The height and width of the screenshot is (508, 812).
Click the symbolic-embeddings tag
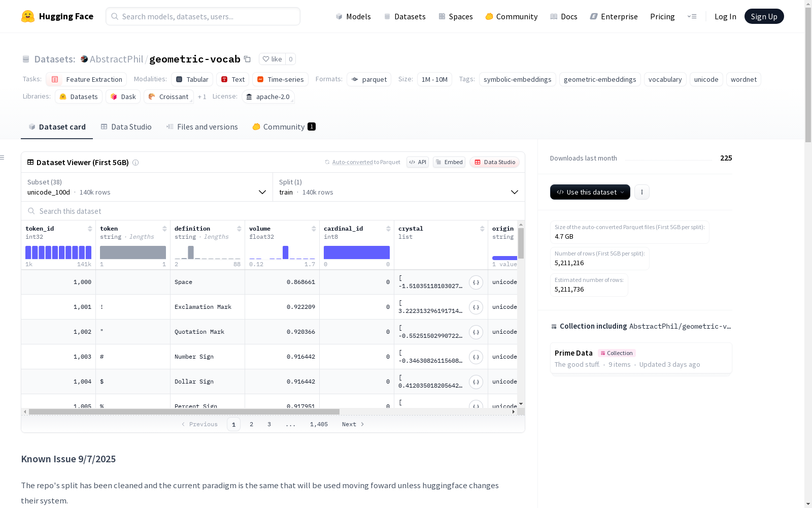[518, 79]
